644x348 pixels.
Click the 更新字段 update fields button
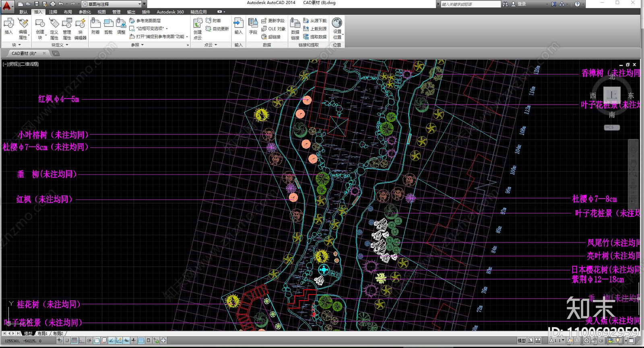(272, 21)
